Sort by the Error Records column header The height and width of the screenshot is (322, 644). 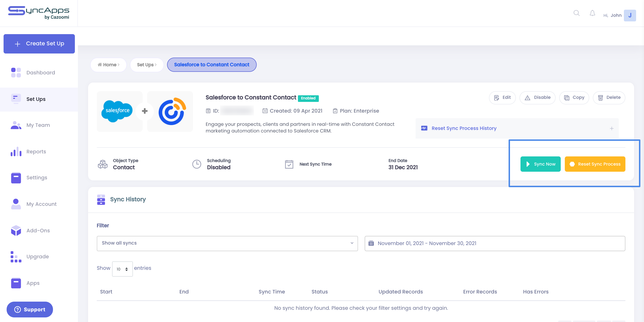click(x=480, y=292)
